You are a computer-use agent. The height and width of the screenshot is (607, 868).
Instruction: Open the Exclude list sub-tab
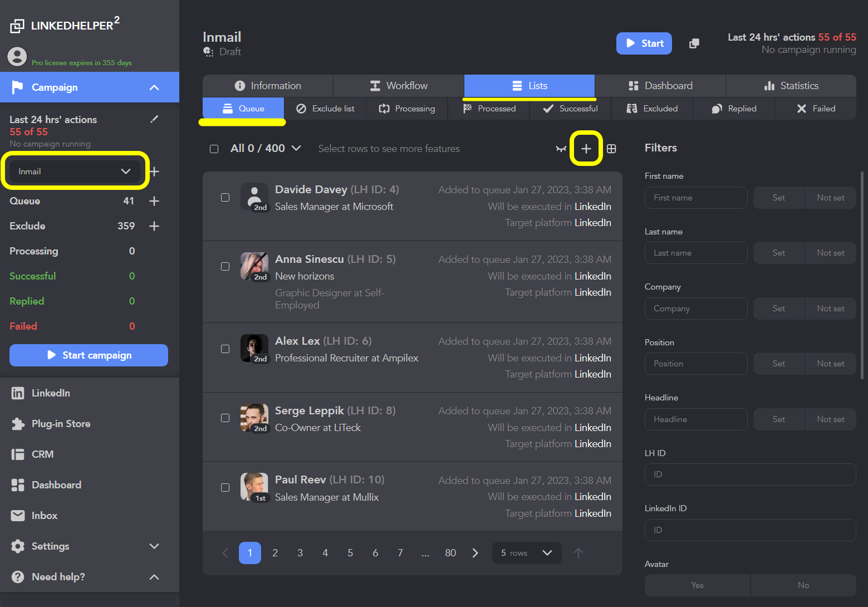click(x=325, y=109)
